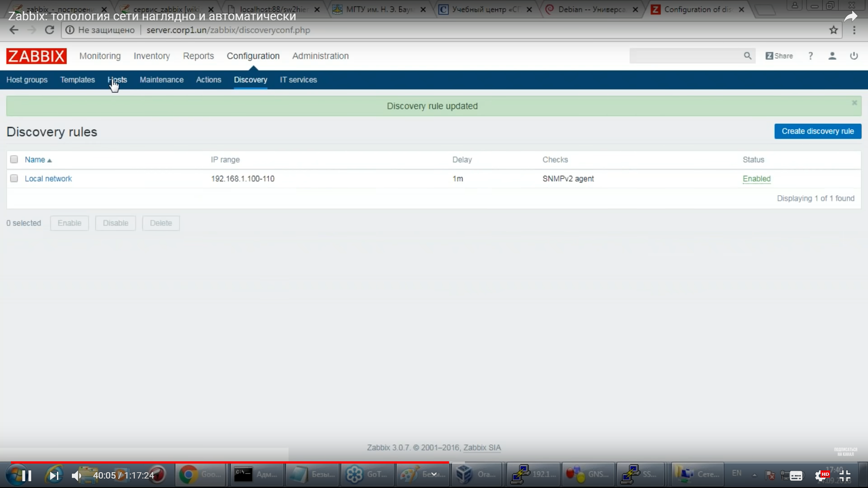Click the Create discovery rule button
This screenshot has width=868, height=488.
817,131
